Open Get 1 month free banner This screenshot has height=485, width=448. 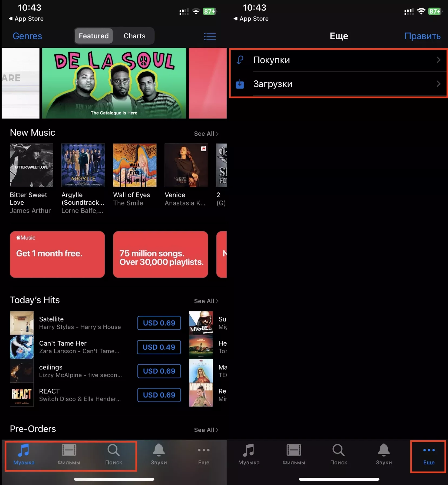coord(57,254)
